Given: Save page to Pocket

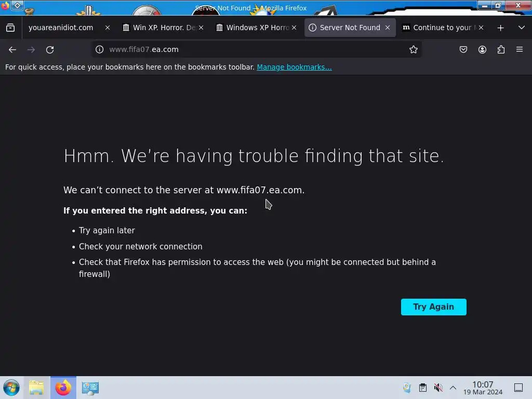Looking at the screenshot, I should [x=463, y=49].
